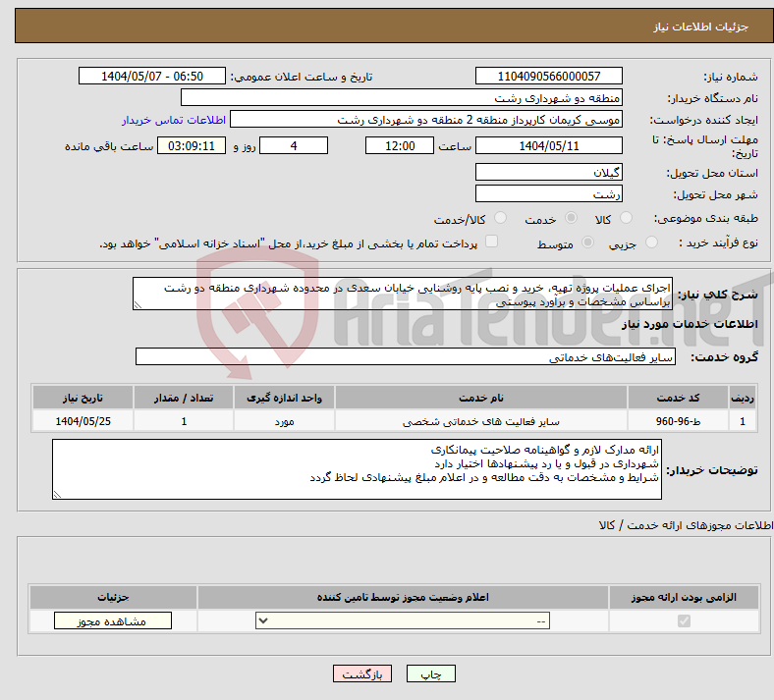Viewport: 774px width, 700px height.
Task: Click the deadline time field 12:00
Action: [400, 146]
